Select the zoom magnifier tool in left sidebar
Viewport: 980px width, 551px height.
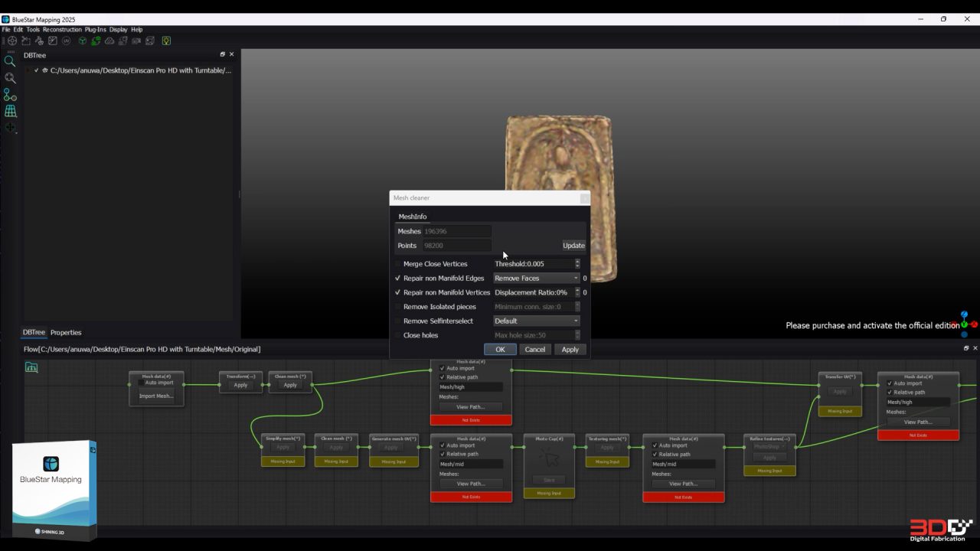[10, 61]
